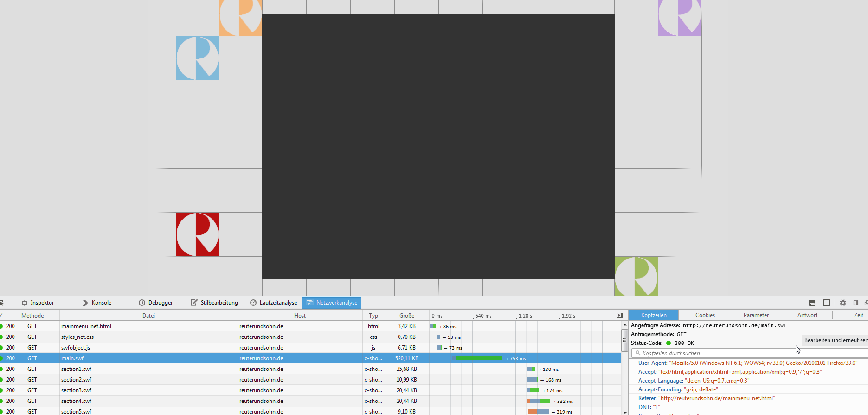This screenshot has height=415, width=868.
Task: Select the Netzwerkanalyse tab
Action: tap(332, 303)
